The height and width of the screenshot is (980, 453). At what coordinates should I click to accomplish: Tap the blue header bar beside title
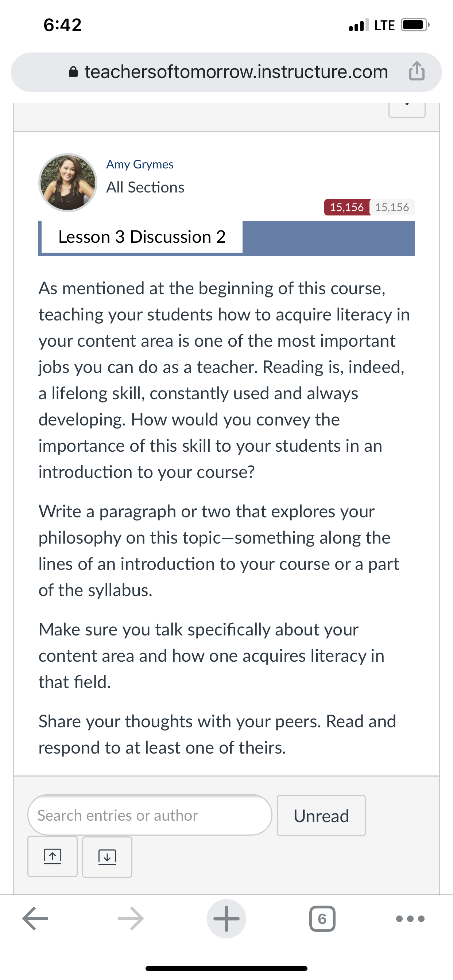click(x=329, y=238)
